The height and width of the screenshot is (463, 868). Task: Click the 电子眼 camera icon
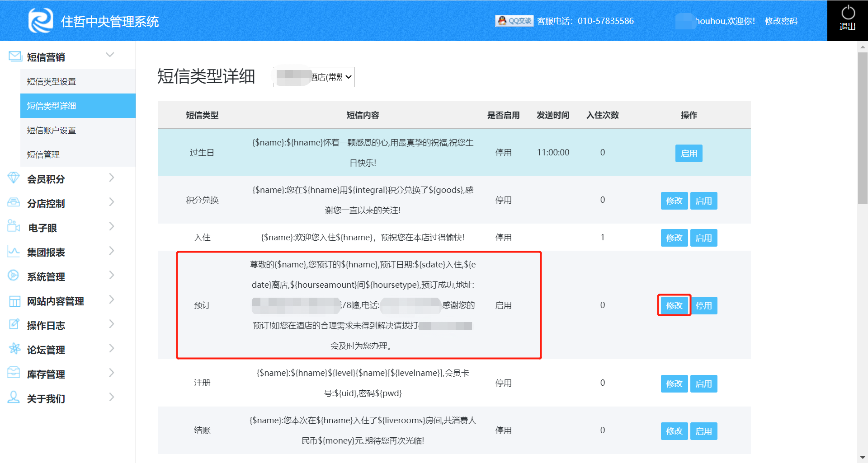tap(14, 226)
